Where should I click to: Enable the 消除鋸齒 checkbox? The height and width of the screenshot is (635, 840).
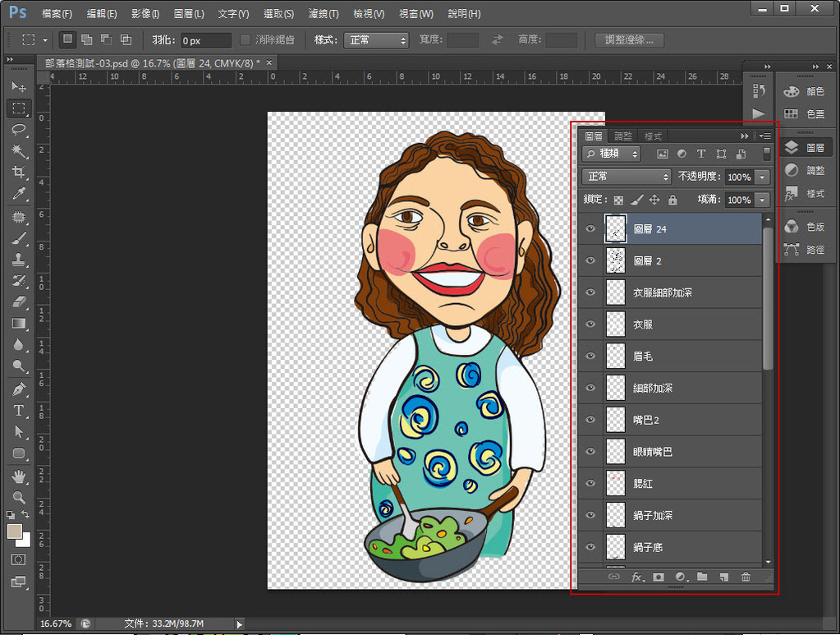coord(246,40)
